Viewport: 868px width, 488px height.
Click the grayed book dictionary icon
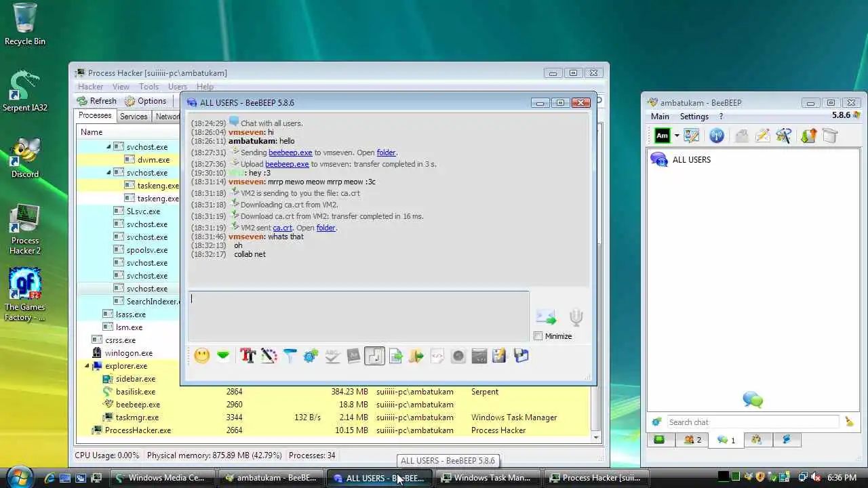point(353,356)
